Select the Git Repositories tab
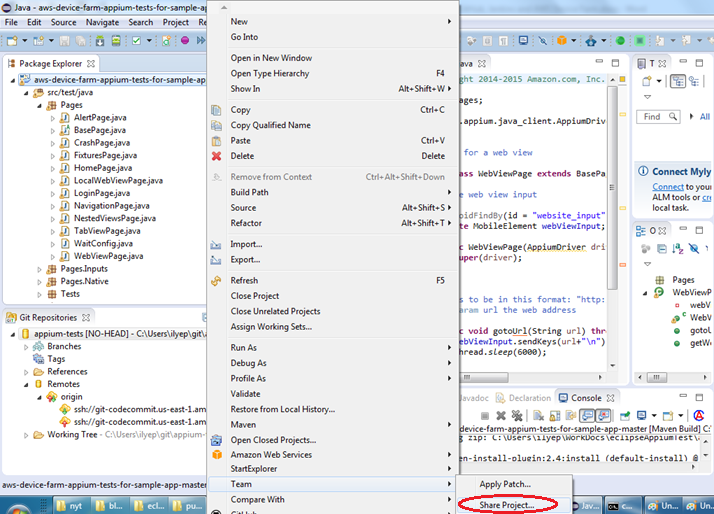Screen dimensions: 714x514 [x=48, y=317]
